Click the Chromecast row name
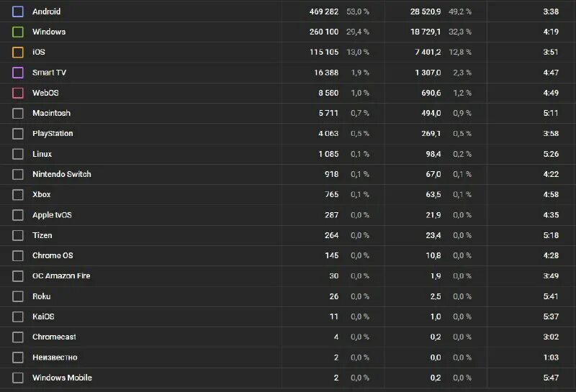 pos(54,337)
